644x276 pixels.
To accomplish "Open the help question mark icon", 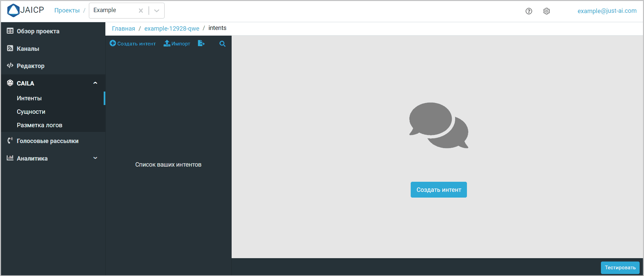I will (529, 11).
